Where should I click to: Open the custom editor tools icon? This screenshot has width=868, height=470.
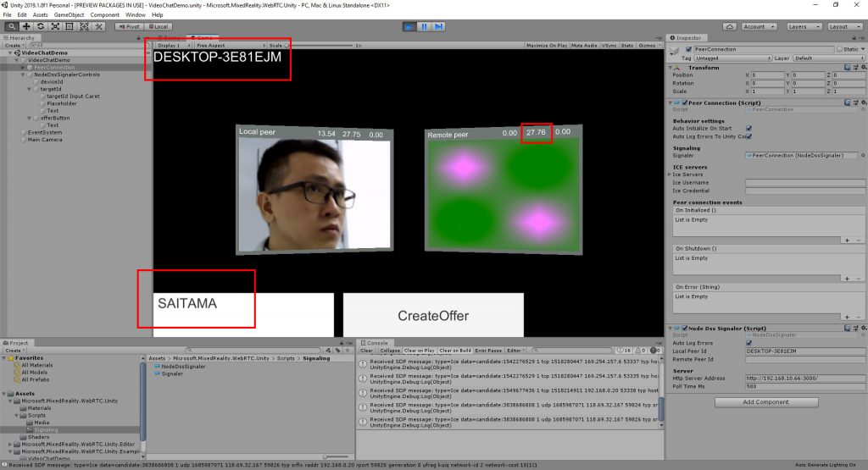pos(98,26)
